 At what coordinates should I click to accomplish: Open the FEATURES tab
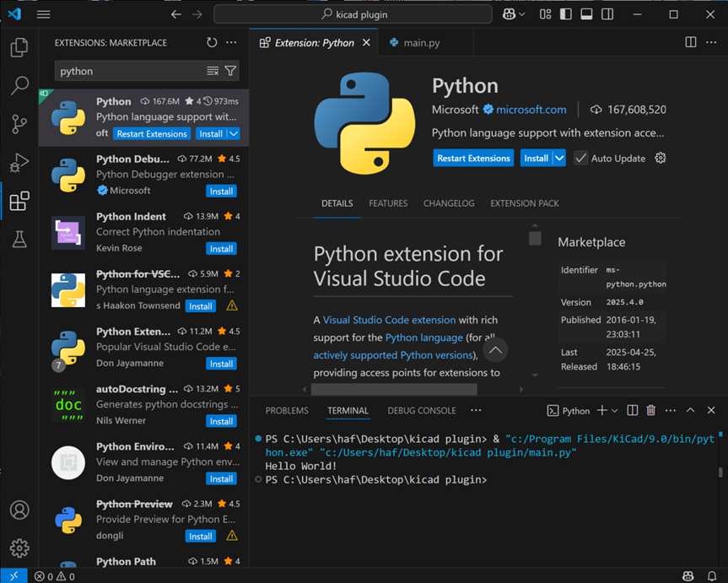tap(388, 203)
